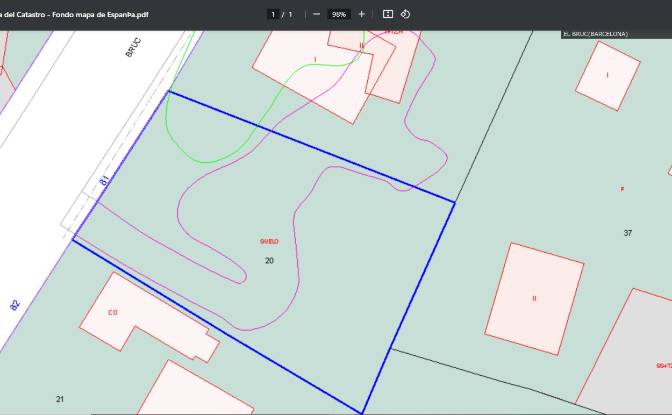Edit the 98% zoom level field
The image size is (672, 415).
point(339,14)
